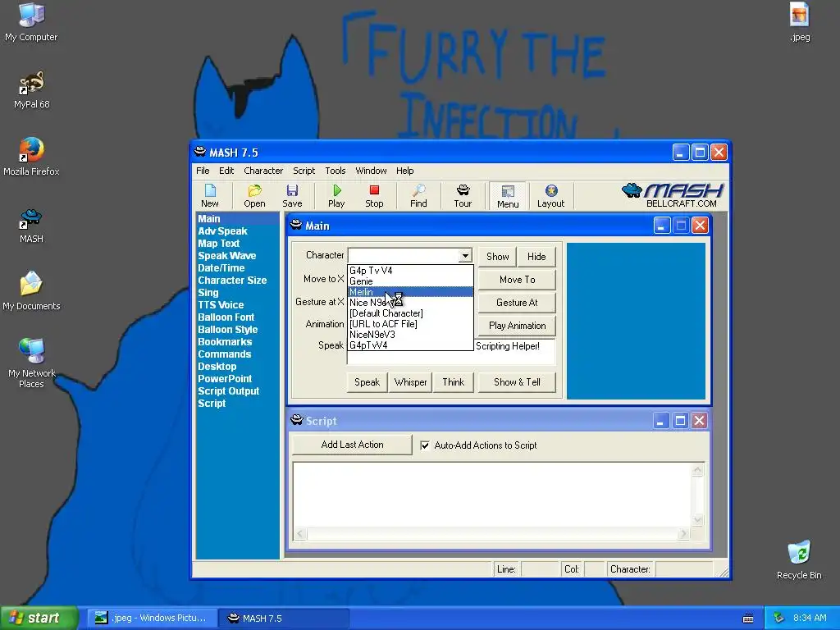Open the Character menu
The image size is (840, 630).
click(x=263, y=171)
